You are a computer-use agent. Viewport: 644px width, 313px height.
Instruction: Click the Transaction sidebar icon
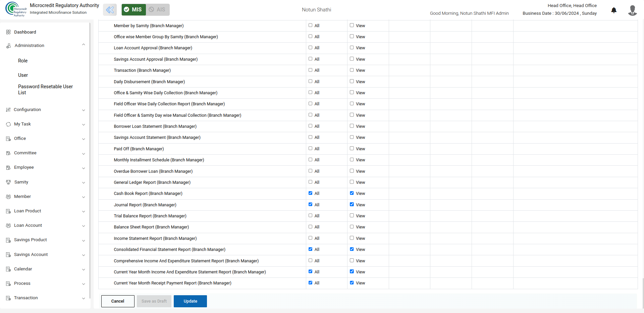(x=8, y=298)
